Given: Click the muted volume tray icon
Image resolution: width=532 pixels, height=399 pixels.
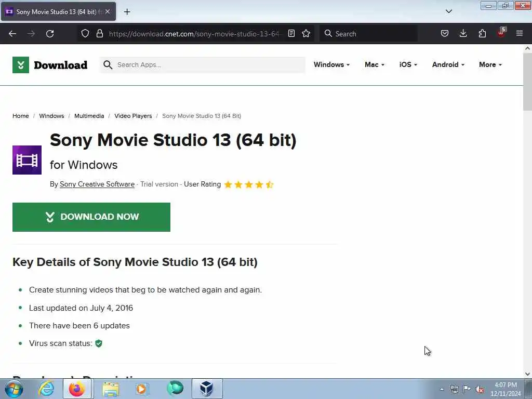Looking at the screenshot, I should click(x=479, y=390).
